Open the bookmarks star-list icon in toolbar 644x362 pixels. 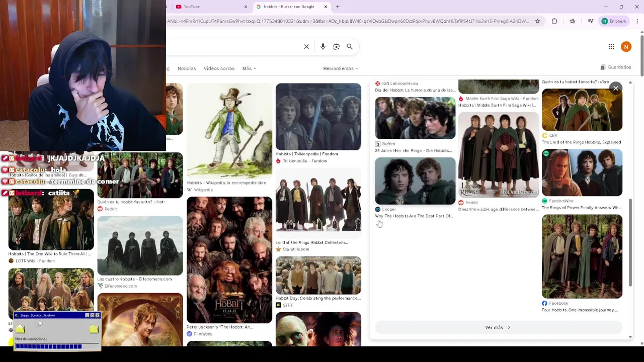coord(573,21)
